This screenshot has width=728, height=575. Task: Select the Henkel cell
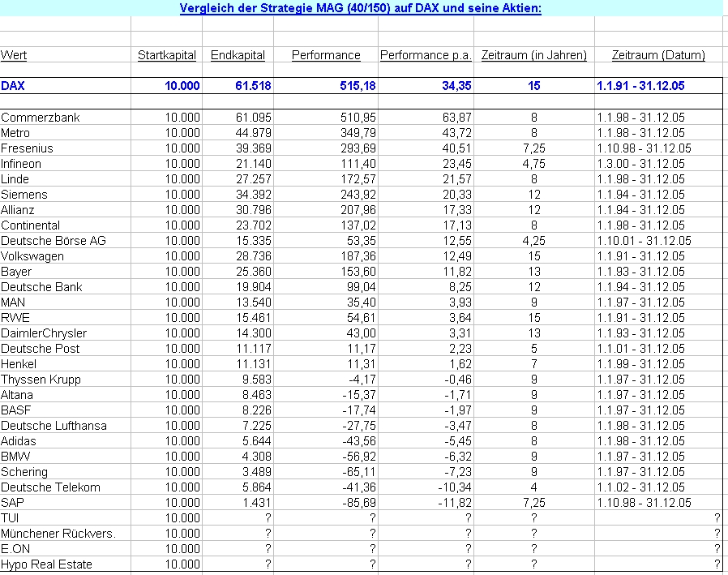(19, 363)
